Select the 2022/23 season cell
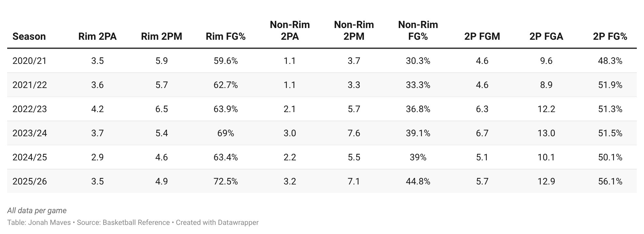The image size is (644, 234). coord(29,109)
